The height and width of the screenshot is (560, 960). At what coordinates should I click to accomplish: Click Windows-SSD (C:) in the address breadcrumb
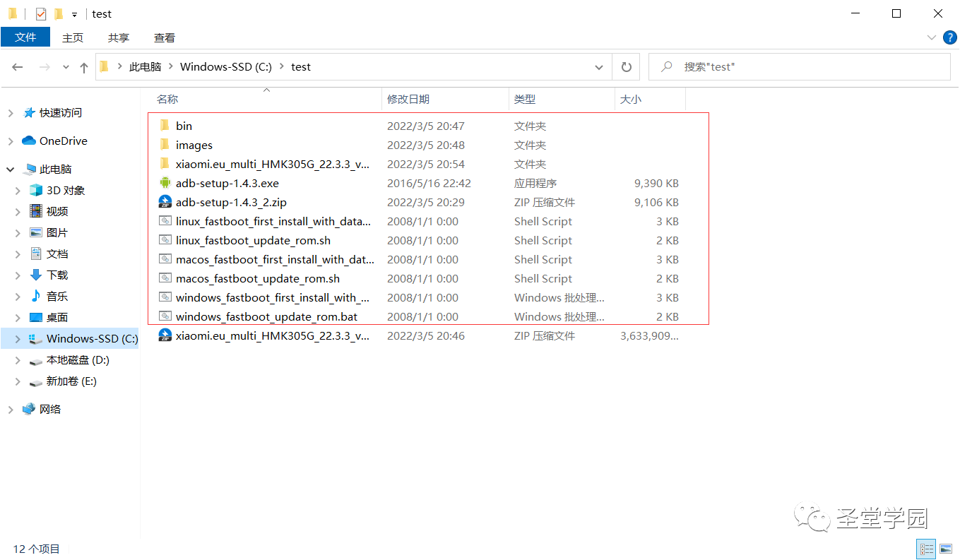(226, 67)
